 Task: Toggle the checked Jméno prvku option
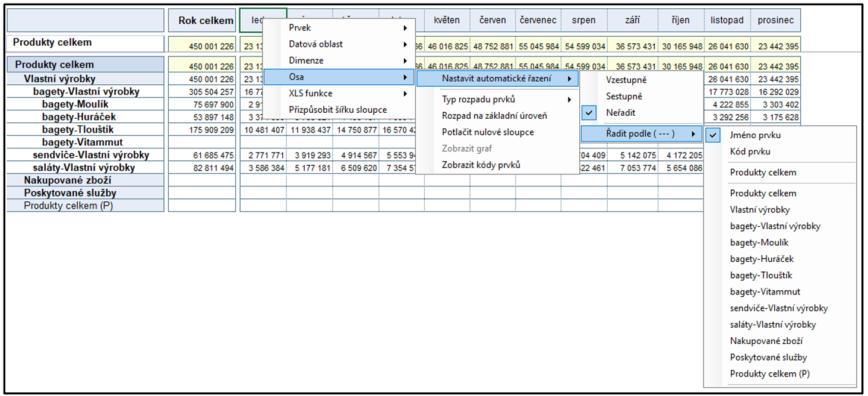(x=780, y=135)
